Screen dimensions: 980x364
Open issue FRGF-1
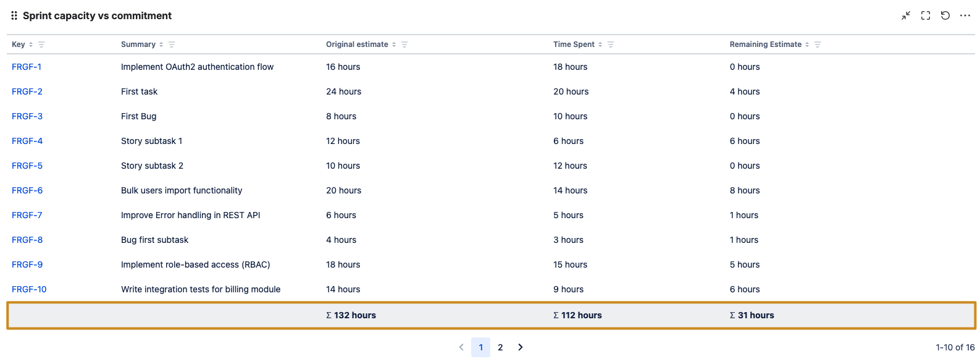(27, 67)
